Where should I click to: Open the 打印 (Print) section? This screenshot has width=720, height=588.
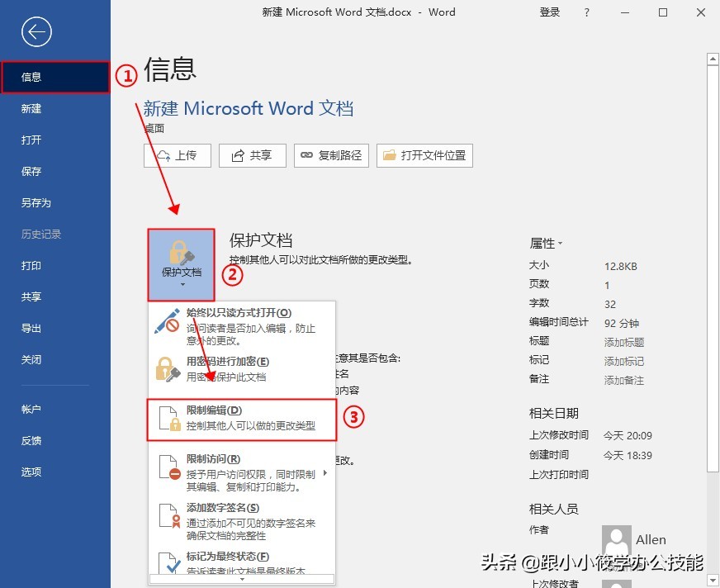coord(31,265)
